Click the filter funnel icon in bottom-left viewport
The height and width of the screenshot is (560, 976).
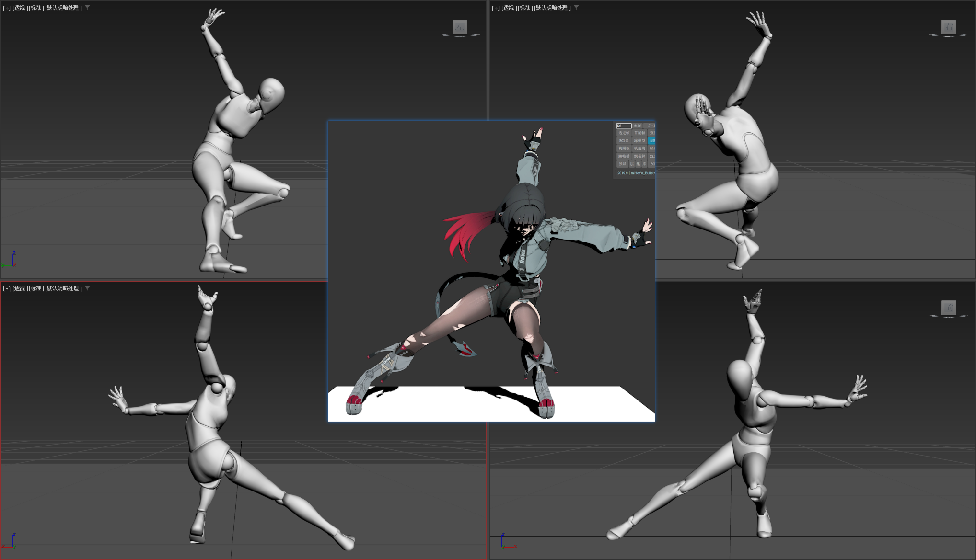pos(88,288)
